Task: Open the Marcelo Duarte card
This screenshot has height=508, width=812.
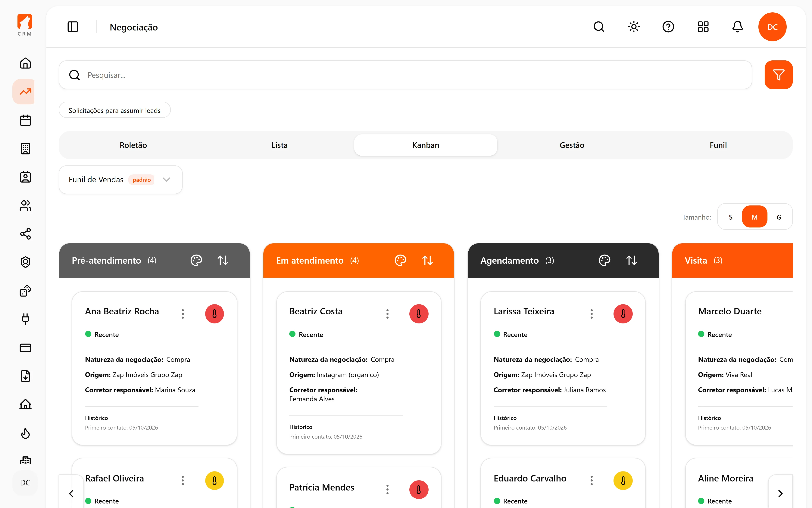Action: (739, 368)
